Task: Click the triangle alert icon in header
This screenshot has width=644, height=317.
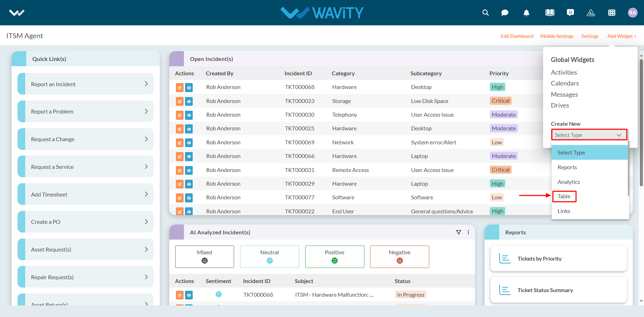Action: (591, 13)
